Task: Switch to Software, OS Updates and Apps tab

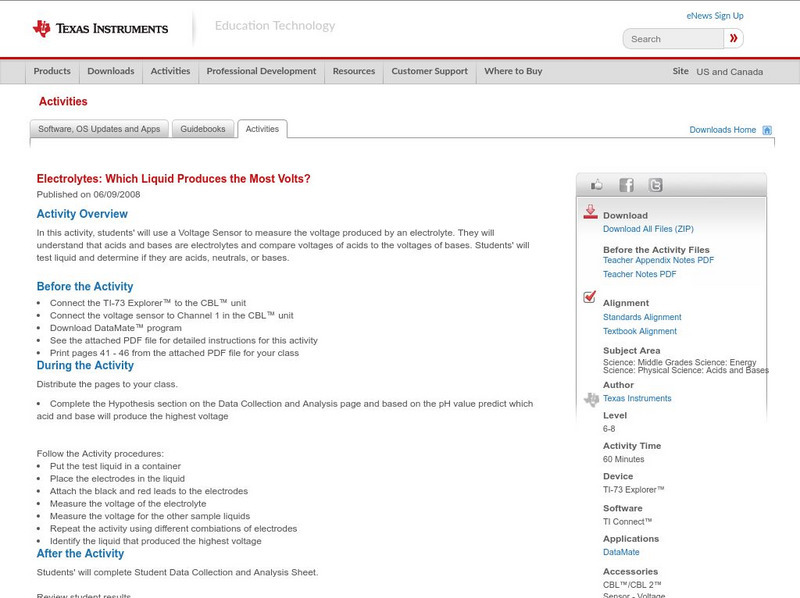Action: point(99,129)
